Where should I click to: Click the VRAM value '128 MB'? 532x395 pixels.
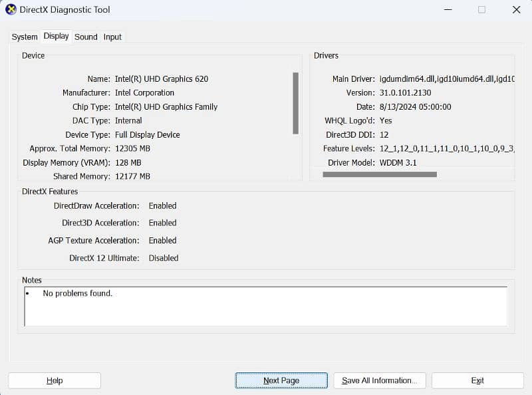(128, 162)
